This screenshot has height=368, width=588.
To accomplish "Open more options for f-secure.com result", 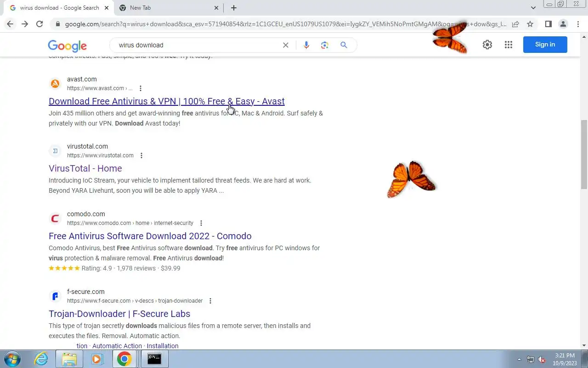I will tap(210, 301).
